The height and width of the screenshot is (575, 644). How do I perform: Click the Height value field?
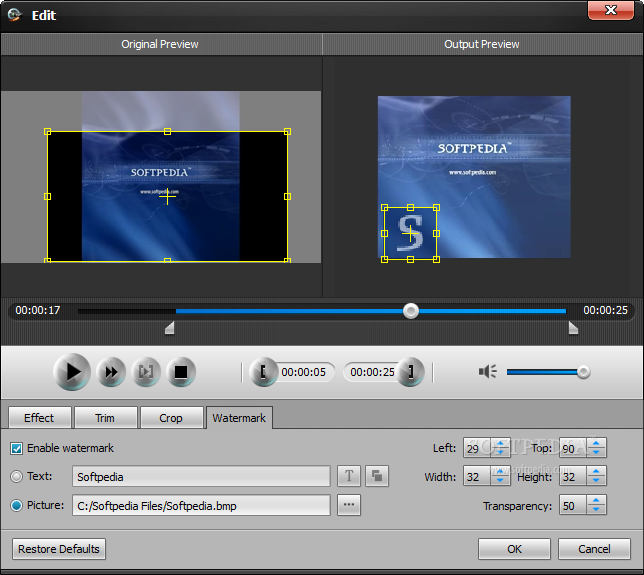573,476
